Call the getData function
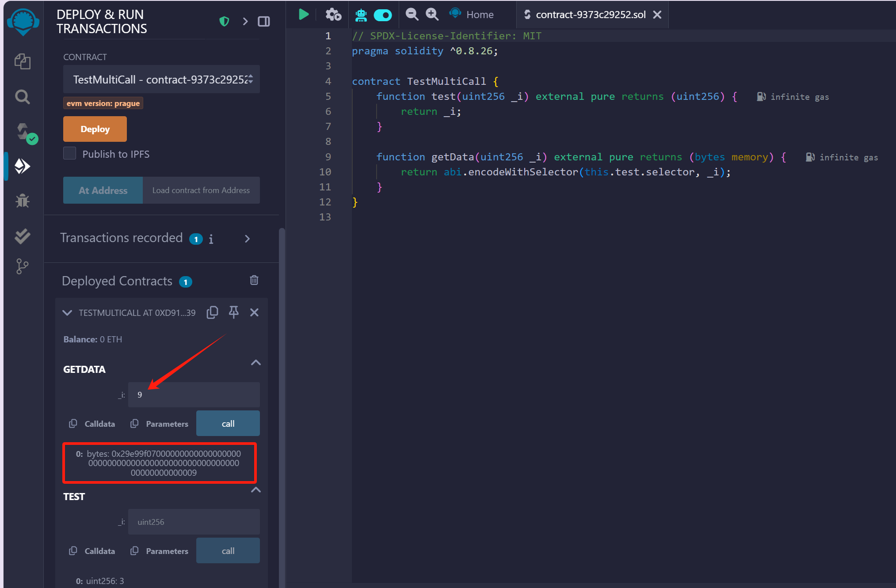Viewport: 896px width, 588px height. pos(228,424)
